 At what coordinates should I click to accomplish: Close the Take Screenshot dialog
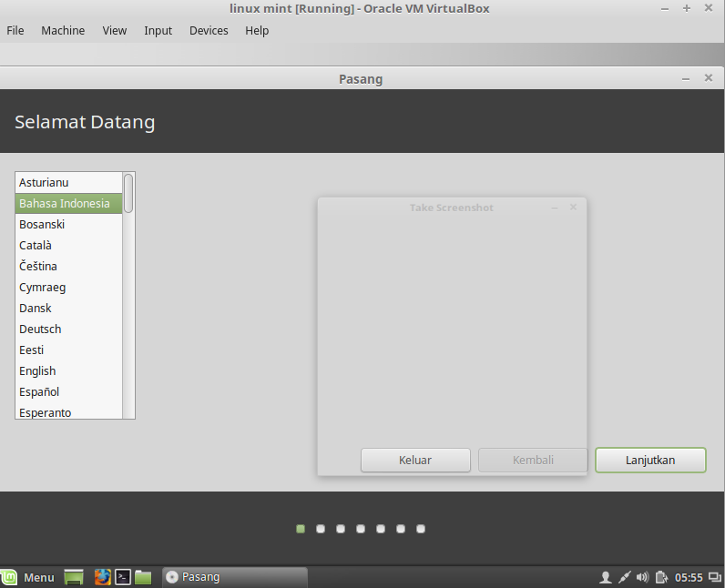point(573,207)
